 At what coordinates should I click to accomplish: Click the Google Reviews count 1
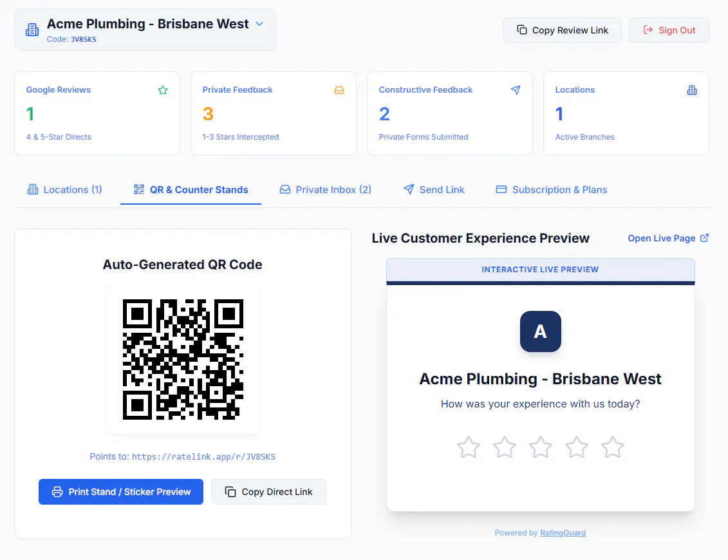point(30,114)
